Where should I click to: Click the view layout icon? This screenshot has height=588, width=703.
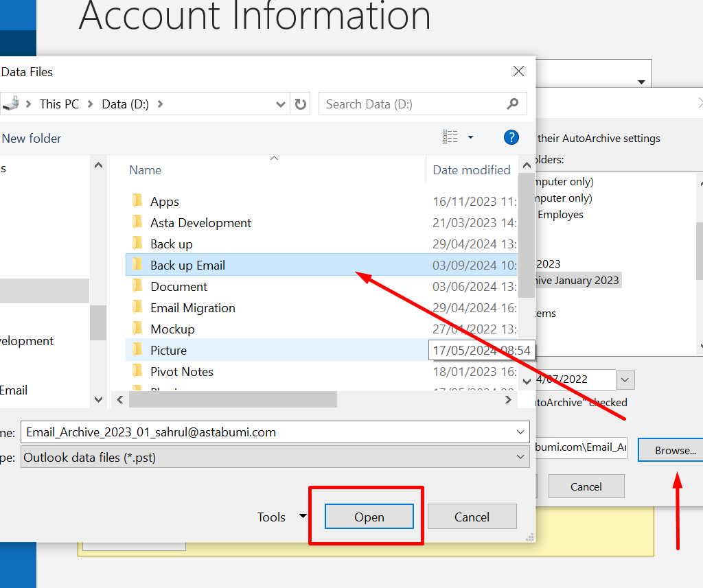point(450,137)
